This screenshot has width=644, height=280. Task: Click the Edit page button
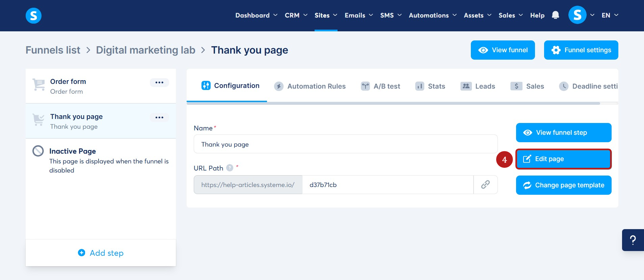pyautogui.click(x=564, y=159)
